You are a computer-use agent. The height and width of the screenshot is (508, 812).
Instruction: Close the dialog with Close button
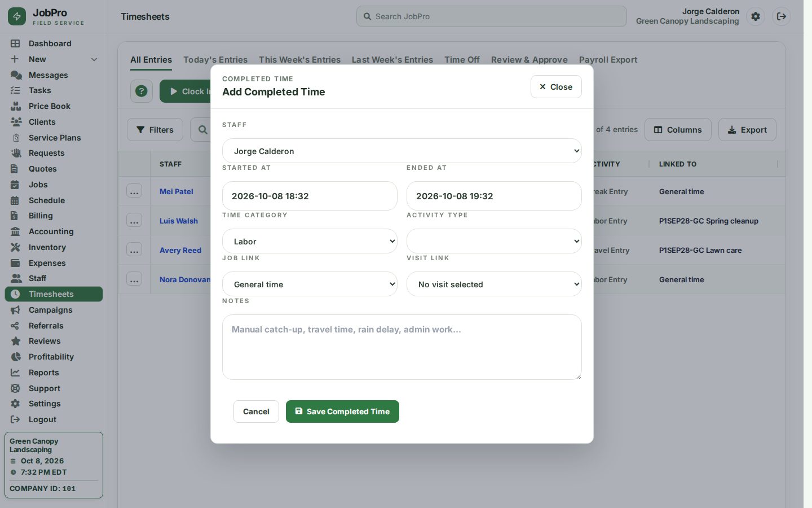tap(556, 87)
